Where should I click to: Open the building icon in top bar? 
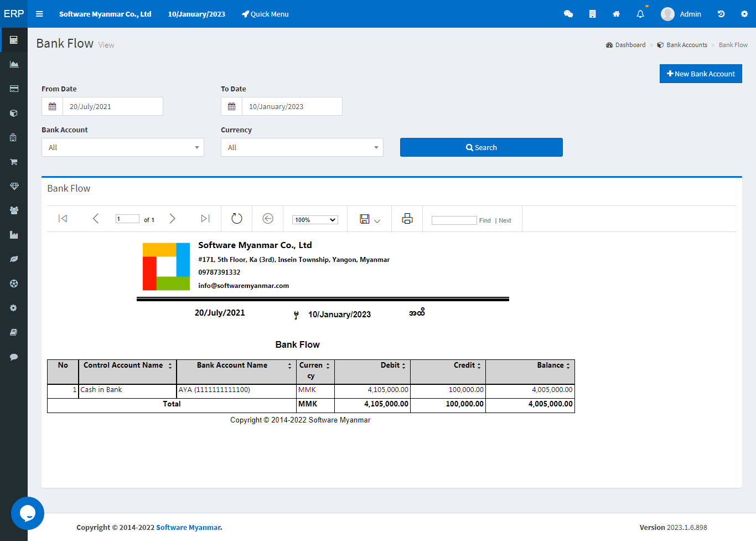(x=592, y=14)
